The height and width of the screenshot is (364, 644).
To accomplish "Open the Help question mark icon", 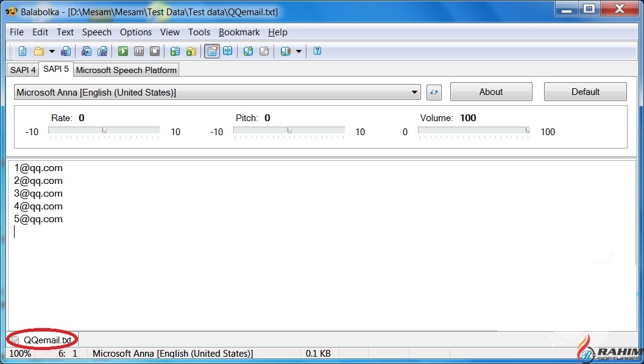I will (x=317, y=51).
